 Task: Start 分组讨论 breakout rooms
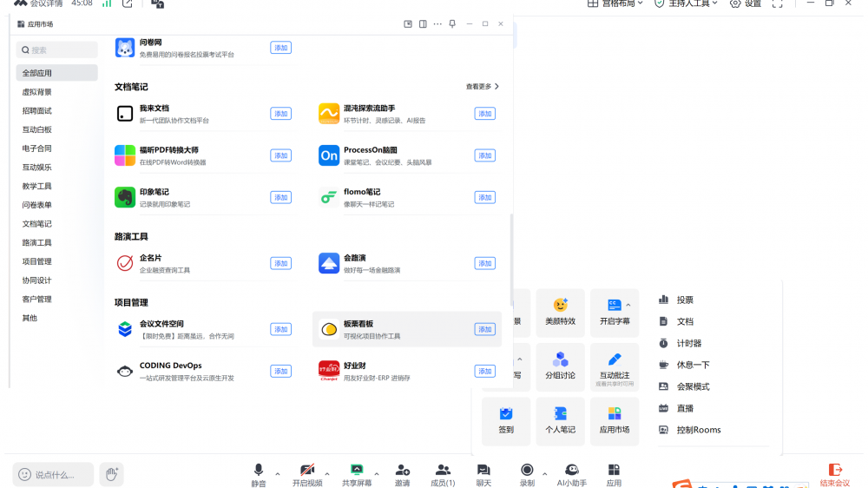pos(560,367)
